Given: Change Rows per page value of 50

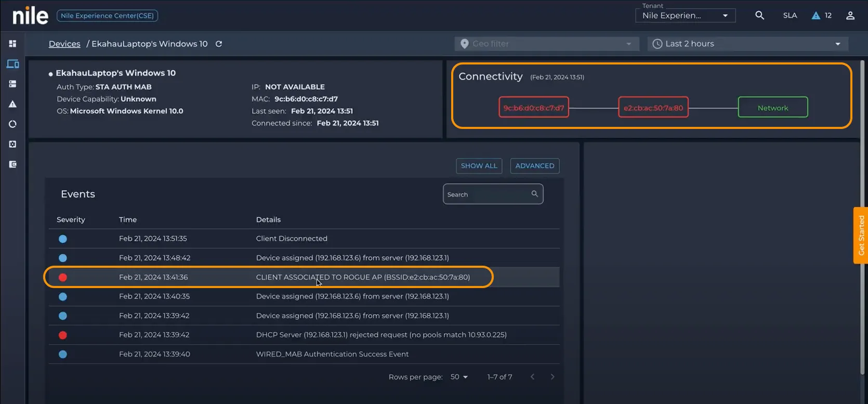Looking at the screenshot, I should [459, 377].
